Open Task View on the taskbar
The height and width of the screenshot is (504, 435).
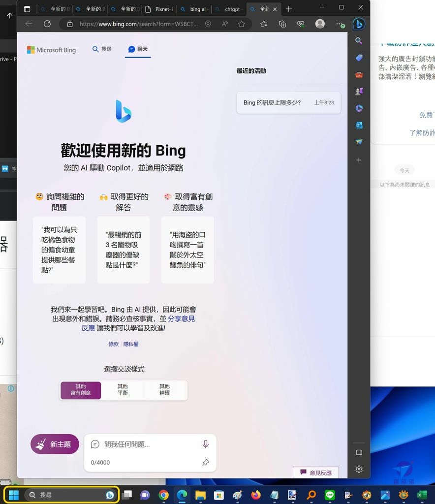127,495
